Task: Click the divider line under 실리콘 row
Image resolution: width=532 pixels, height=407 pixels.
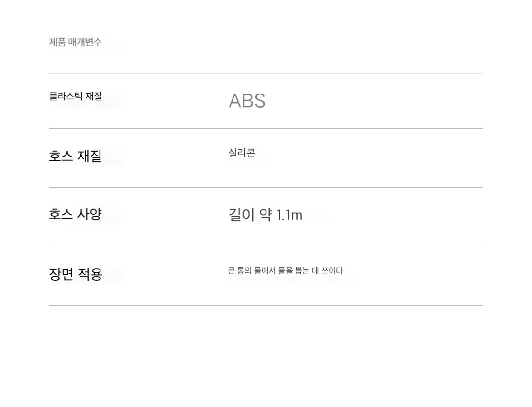Action: tap(266, 187)
